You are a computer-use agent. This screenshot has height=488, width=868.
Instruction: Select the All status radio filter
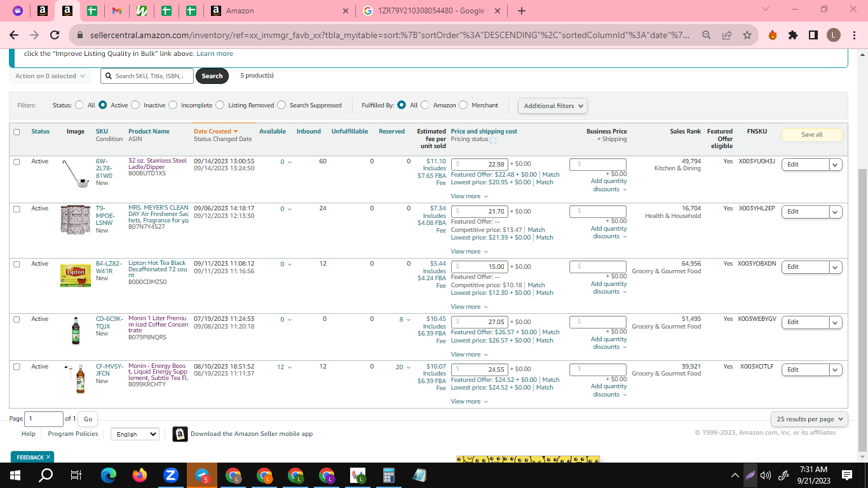(79, 105)
